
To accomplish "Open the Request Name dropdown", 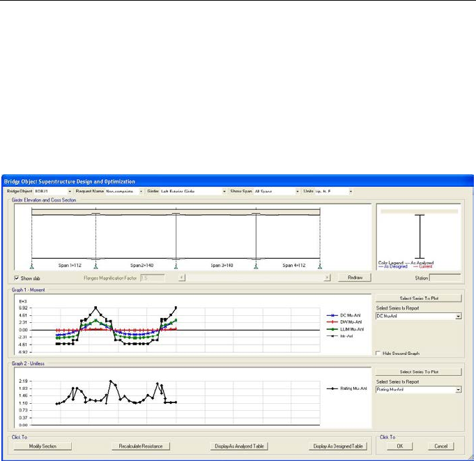I will coord(141,192).
